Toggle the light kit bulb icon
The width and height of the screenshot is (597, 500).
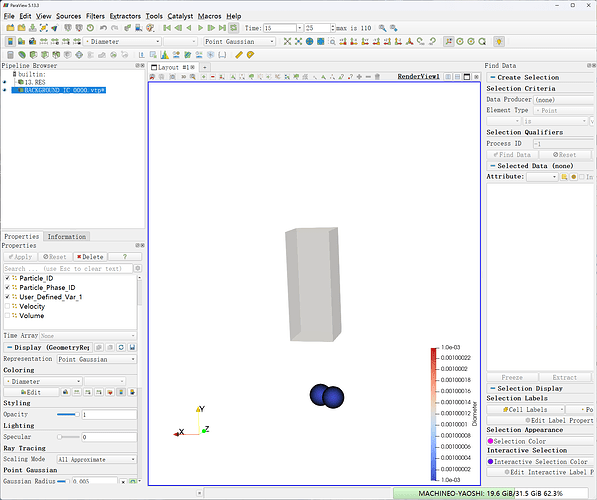[x=499, y=42]
